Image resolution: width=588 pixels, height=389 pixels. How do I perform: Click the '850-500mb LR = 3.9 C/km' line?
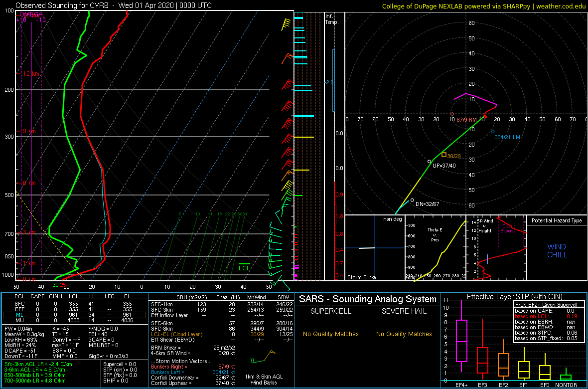click(34, 375)
